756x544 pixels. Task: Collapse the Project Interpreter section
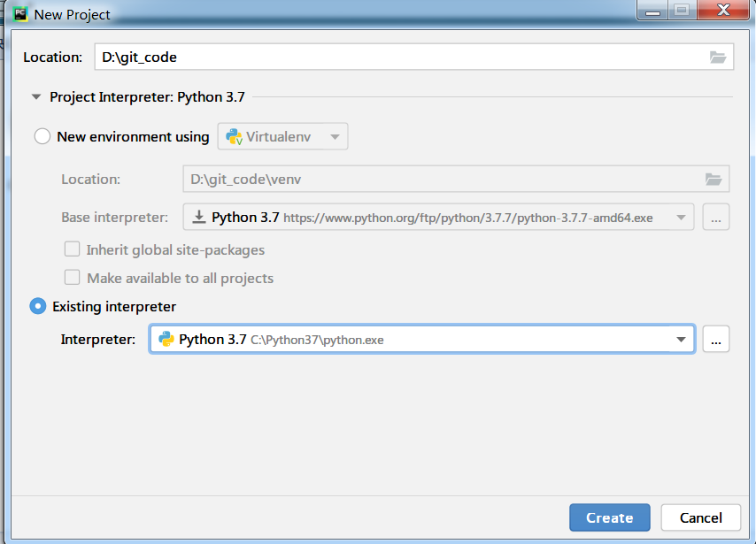click(36, 97)
